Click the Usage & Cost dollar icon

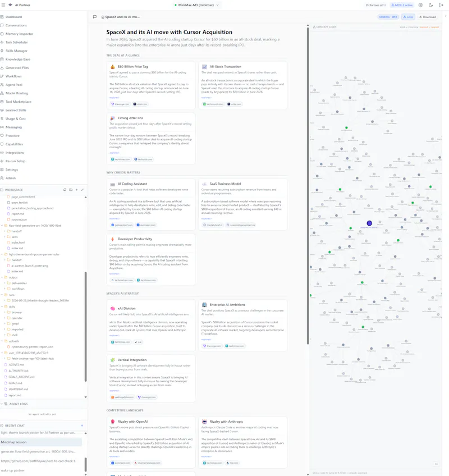(2, 118)
